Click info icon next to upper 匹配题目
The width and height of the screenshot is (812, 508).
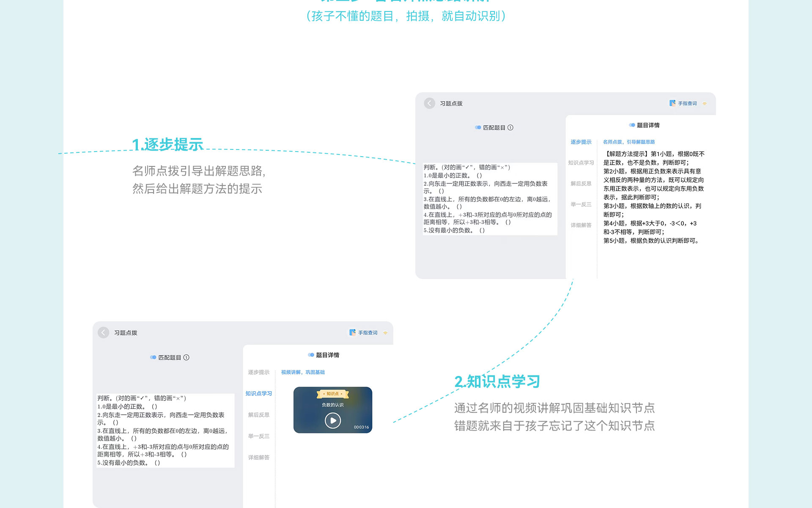click(x=510, y=127)
